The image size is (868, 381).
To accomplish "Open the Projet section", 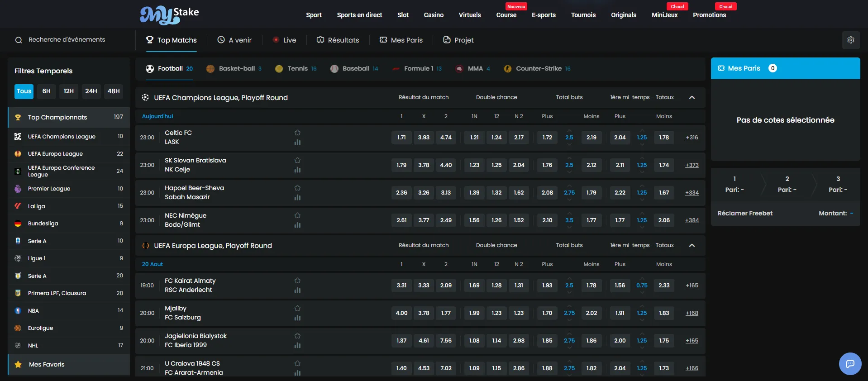I will click(x=458, y=40).
